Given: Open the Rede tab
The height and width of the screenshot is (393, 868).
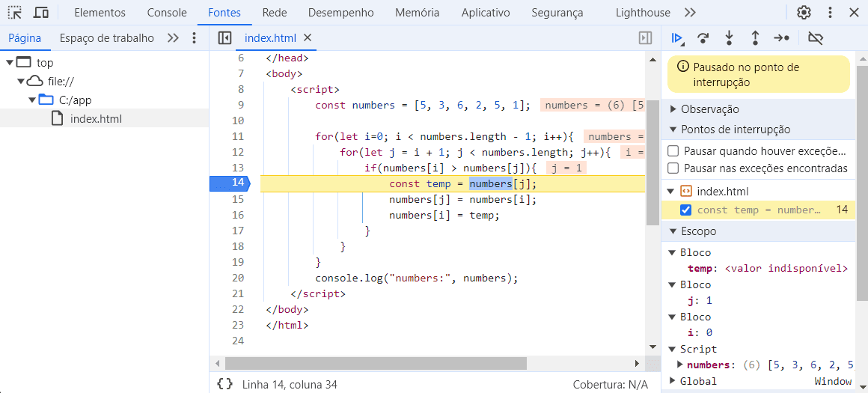Looking at the screenshot, I should point(275,13).
